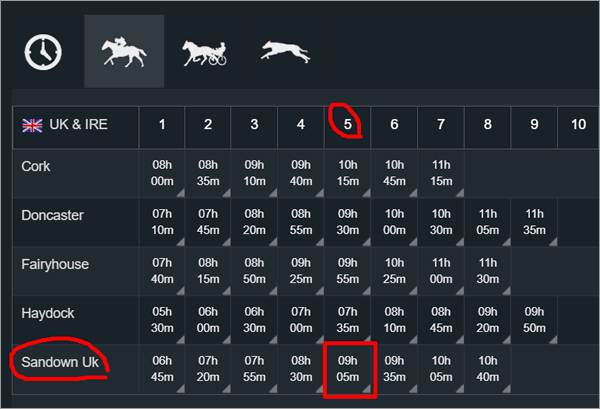Click the Haydock meeting name
The image size is (600, 409).
[46, 312]
